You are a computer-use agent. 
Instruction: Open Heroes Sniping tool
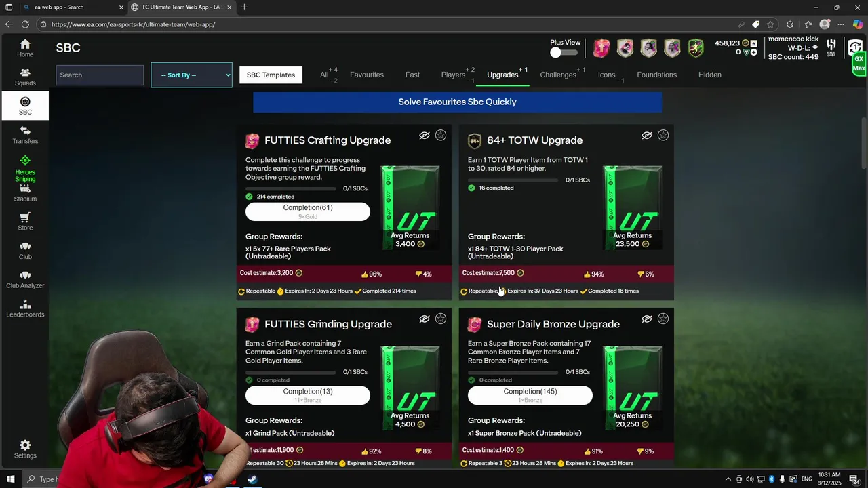25,167
